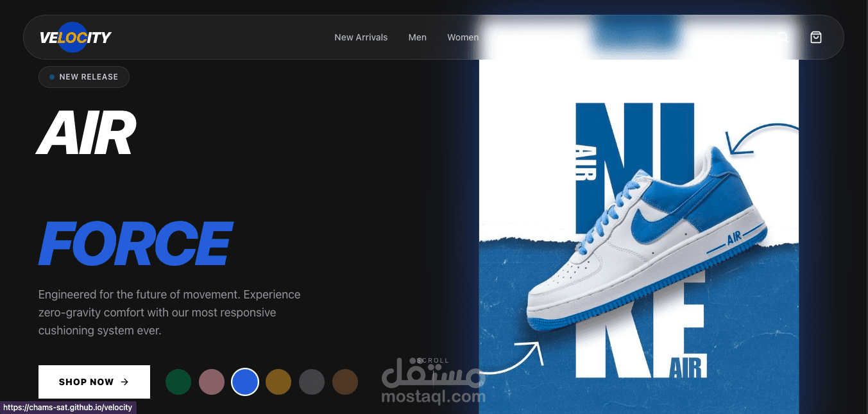Click the Engineered for the future paragraph

click(169, 313)
